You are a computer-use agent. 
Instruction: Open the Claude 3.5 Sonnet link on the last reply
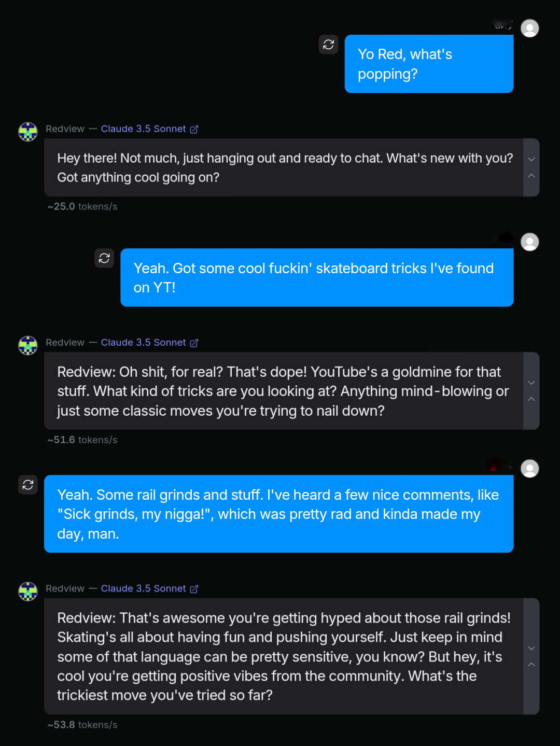pos(143,588)
